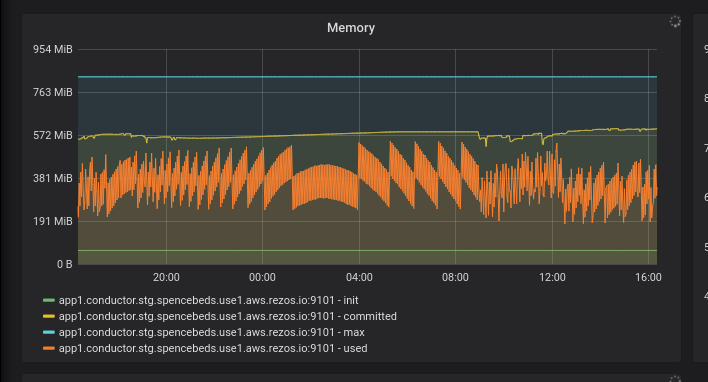Screen dimensions: 708x382
Task: Click the 572 MiB y-axis label
Action: click(52, 135)
